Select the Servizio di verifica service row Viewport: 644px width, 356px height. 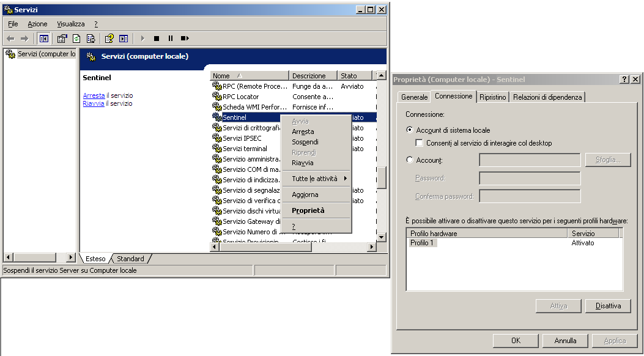tap(293, 201)
